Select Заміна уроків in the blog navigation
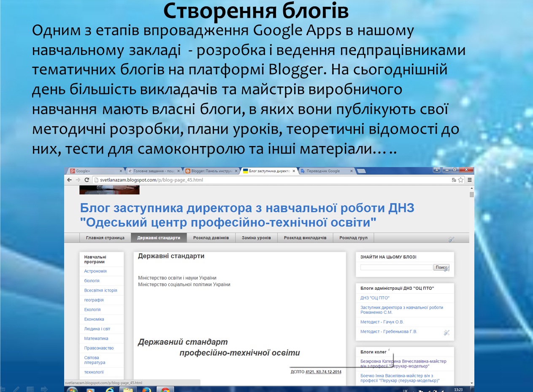The image size is (533, 392). 256,238
